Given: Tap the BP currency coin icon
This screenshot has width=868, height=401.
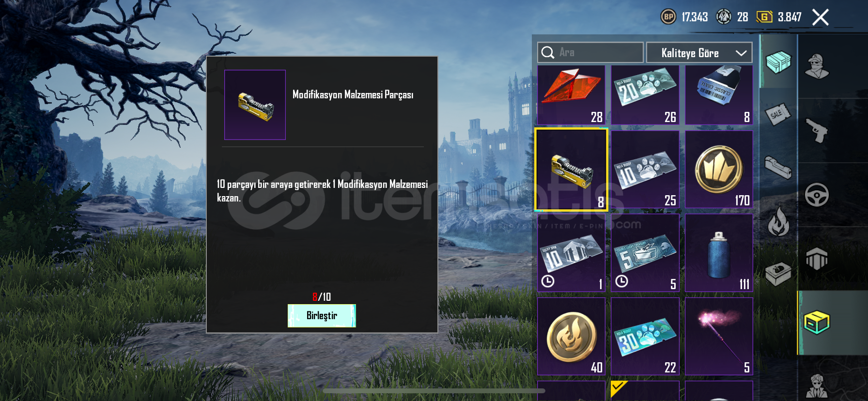Looking at the screenshot, I should point(668,17).
